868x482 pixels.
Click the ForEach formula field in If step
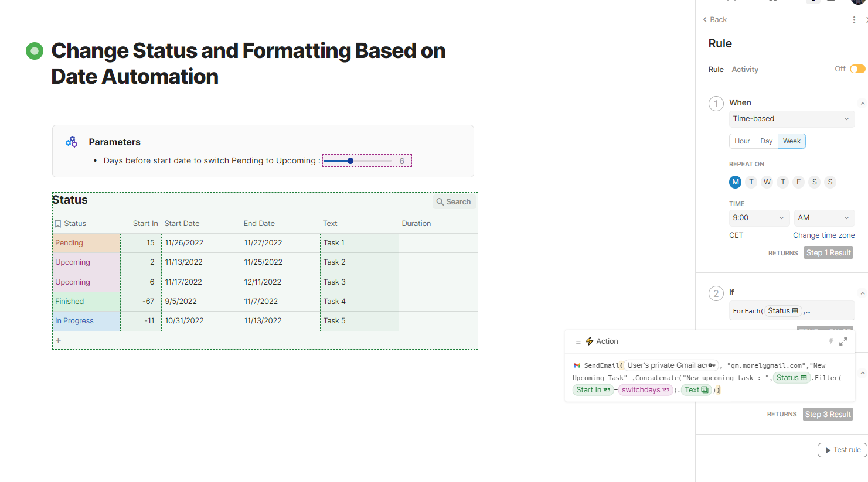791,311
